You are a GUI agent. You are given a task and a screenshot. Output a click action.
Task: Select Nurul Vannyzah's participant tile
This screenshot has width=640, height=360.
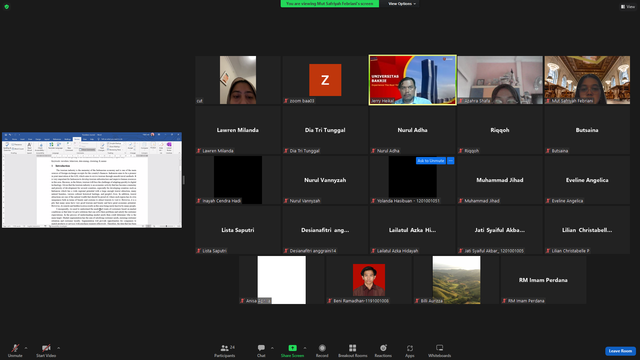pyautogui.click(x=325, y=180)
